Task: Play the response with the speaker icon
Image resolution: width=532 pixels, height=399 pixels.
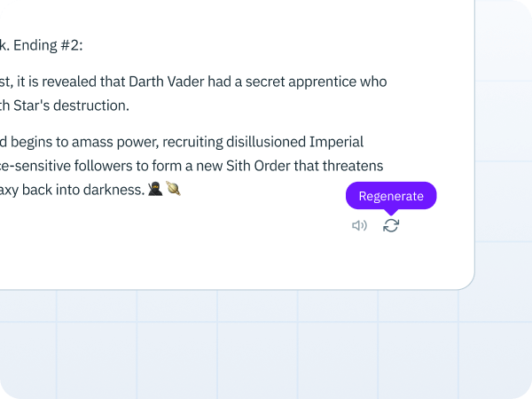Action: (x=359, y=225)
